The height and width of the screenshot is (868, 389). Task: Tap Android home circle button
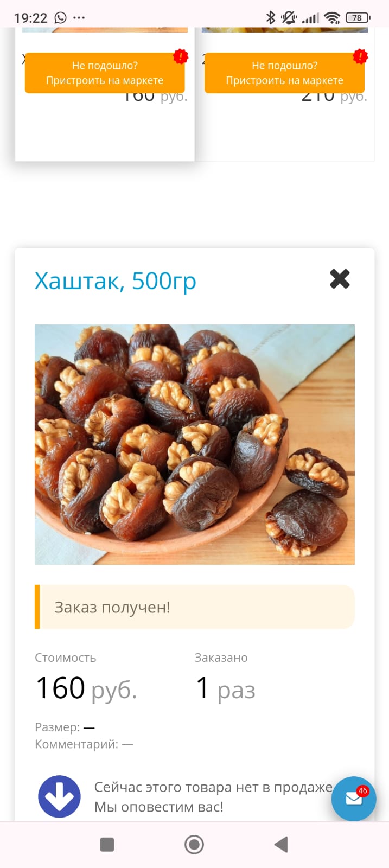pyautogui.click(x=194, y=844)
